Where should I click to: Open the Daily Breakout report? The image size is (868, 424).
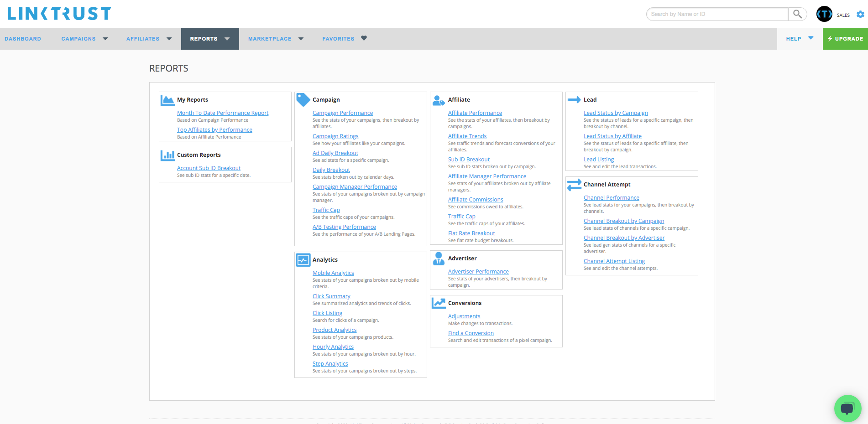point(331,170)
